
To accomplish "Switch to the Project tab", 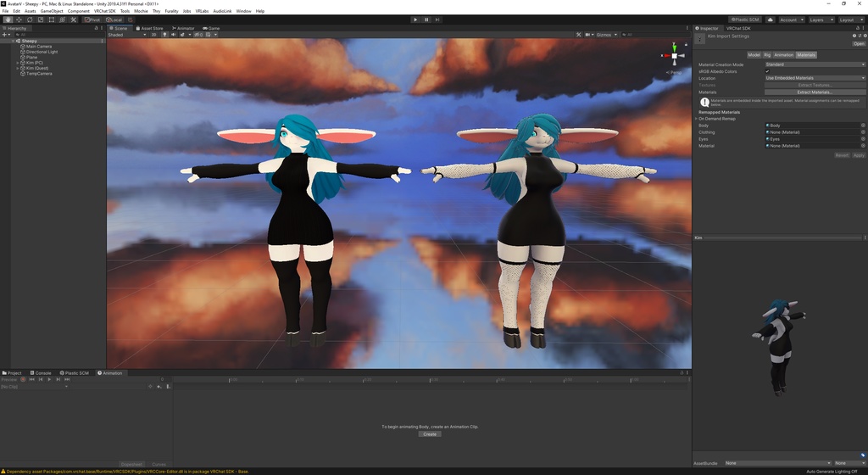I will click(x=12, y=373).
